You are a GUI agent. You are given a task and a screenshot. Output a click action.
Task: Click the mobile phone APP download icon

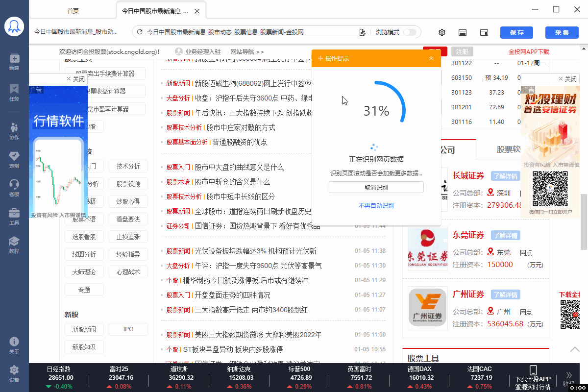pyautogui.click(x=534, y=370)
